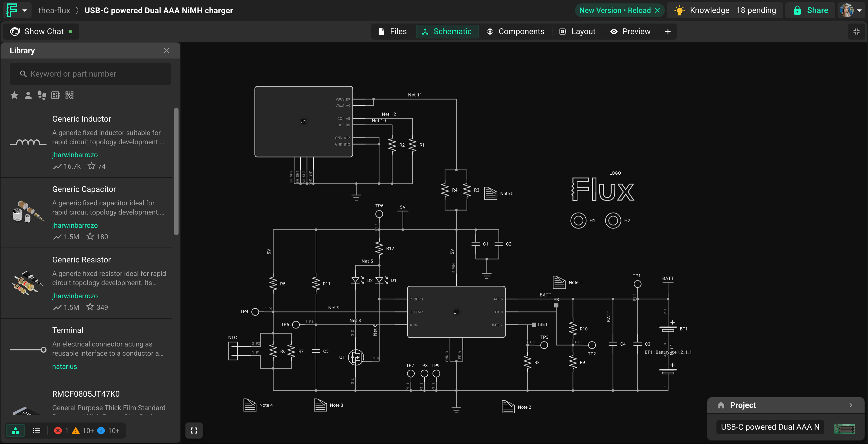Select the U1 charger IC symbol
This screenshot has height=444, width=868.
(x=456, y=312)
